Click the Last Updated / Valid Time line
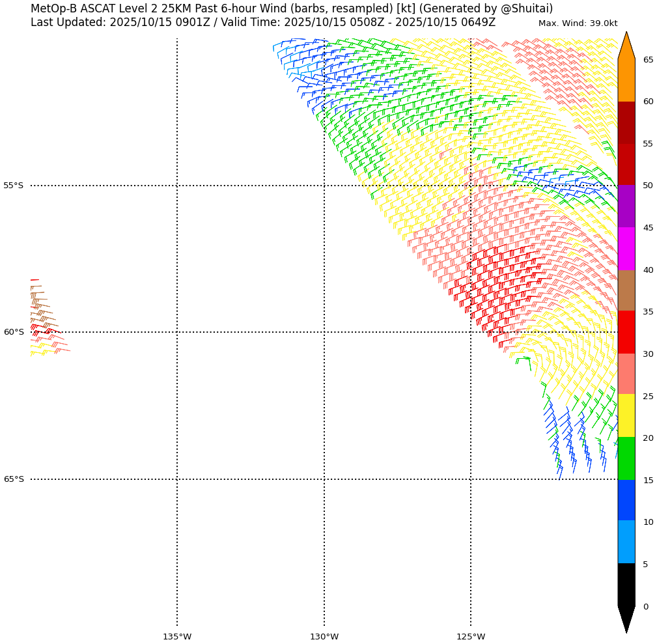This screenshot has height=644, width=657. [262, 22]
